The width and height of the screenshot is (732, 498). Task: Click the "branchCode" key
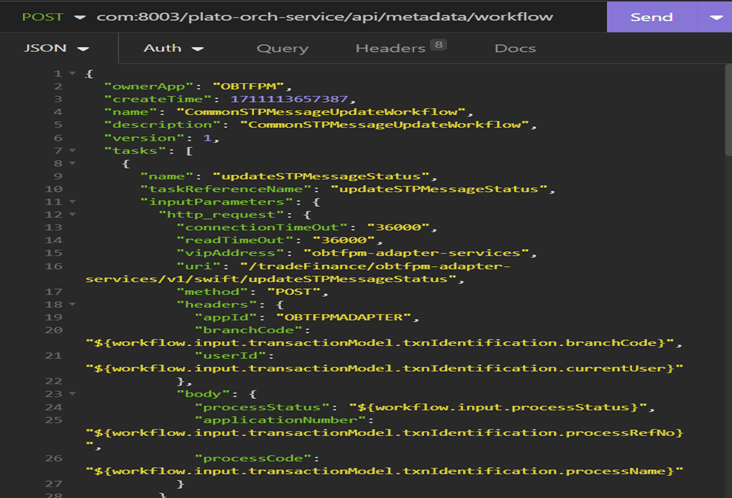249,330
